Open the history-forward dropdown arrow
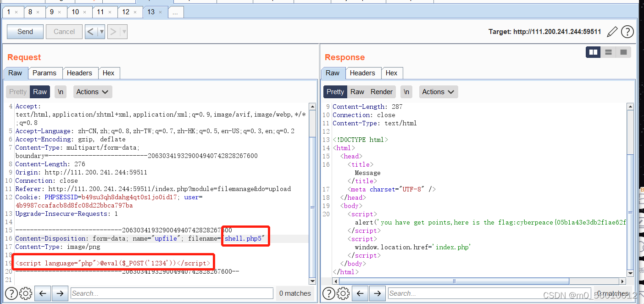644x304 pixels. tap(123, 32)
